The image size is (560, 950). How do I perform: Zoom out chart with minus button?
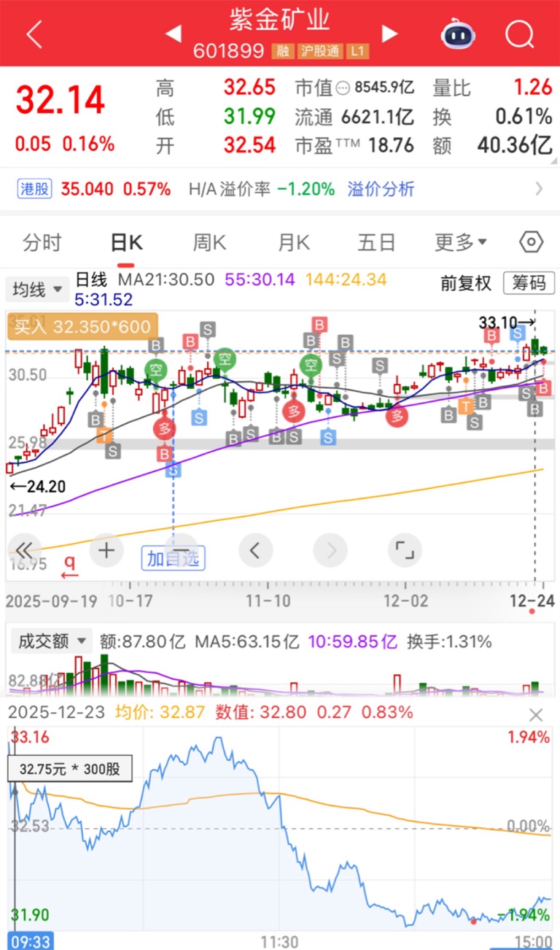(181, 550)
